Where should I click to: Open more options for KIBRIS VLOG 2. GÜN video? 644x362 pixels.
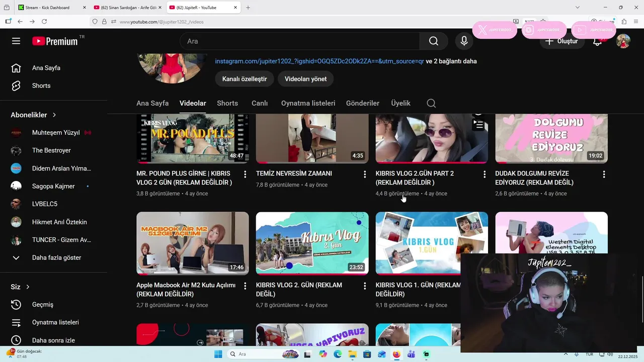pos(365,286)
